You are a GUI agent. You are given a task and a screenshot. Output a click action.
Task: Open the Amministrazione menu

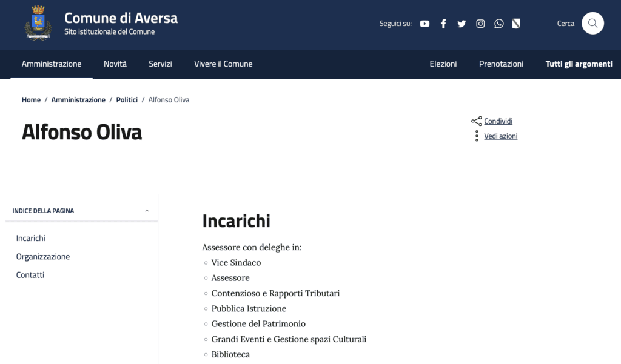pyautogui.click(x=52, y=64)
